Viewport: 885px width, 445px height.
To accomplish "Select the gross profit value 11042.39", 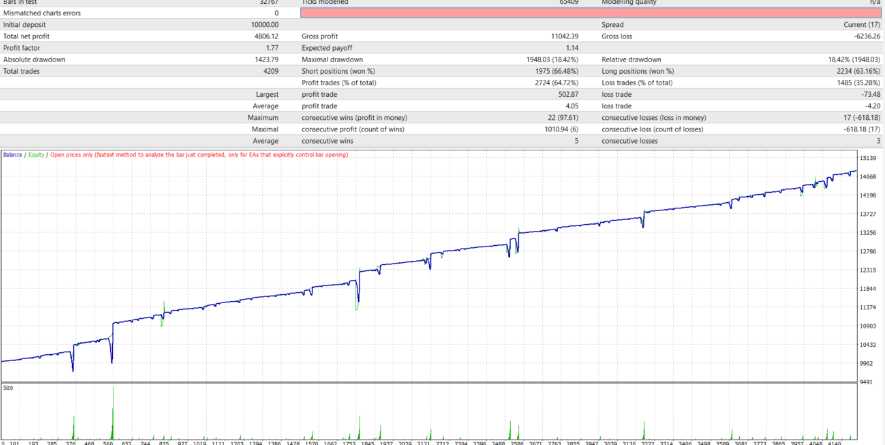I will coord(564,36).
